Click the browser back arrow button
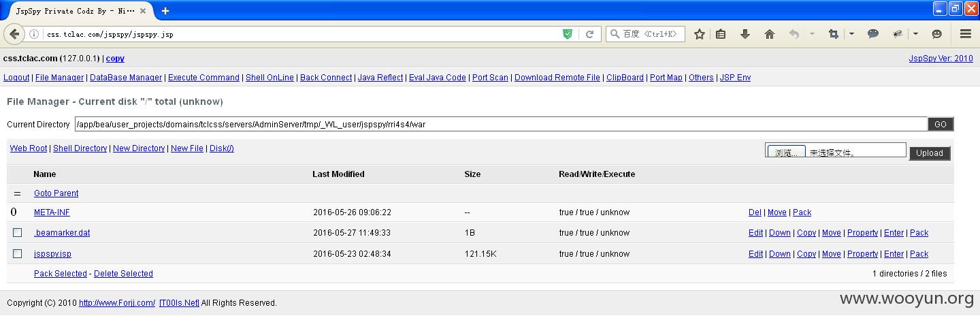This screenshot has width=980, height=318. (x=14, y=34)
